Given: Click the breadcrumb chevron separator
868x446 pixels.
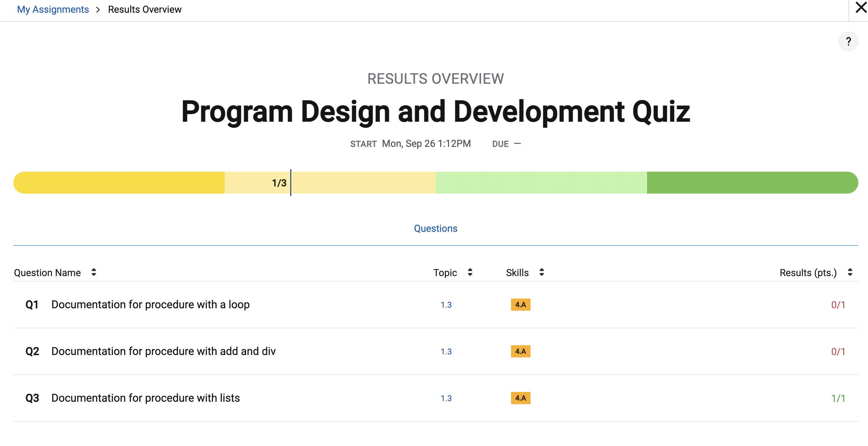Looking at the screenshot, I should point(98,10).
